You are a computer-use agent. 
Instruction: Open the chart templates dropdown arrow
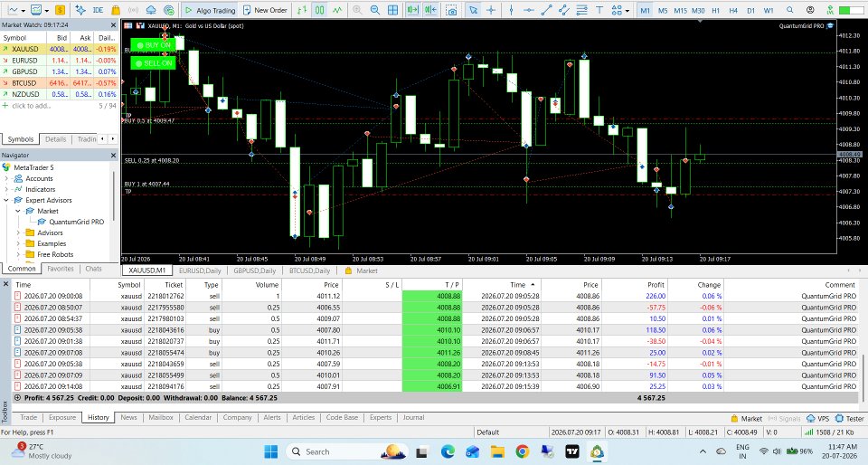click(x=46, y=11)
